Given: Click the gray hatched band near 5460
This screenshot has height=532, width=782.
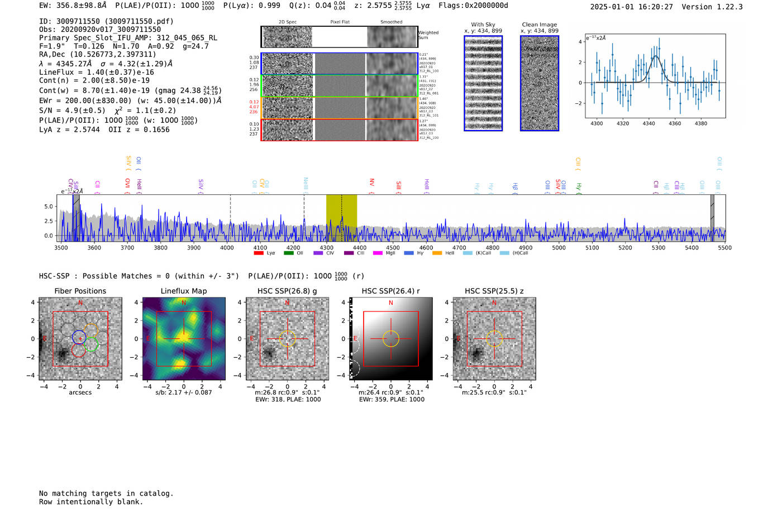Looking at the screenshot, I should (x=712, y=218).
